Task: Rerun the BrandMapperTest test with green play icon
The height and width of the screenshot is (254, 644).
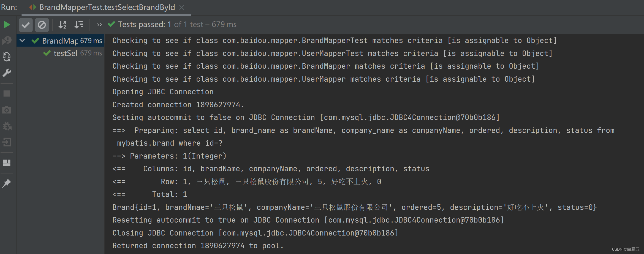Action: point(7,25)
